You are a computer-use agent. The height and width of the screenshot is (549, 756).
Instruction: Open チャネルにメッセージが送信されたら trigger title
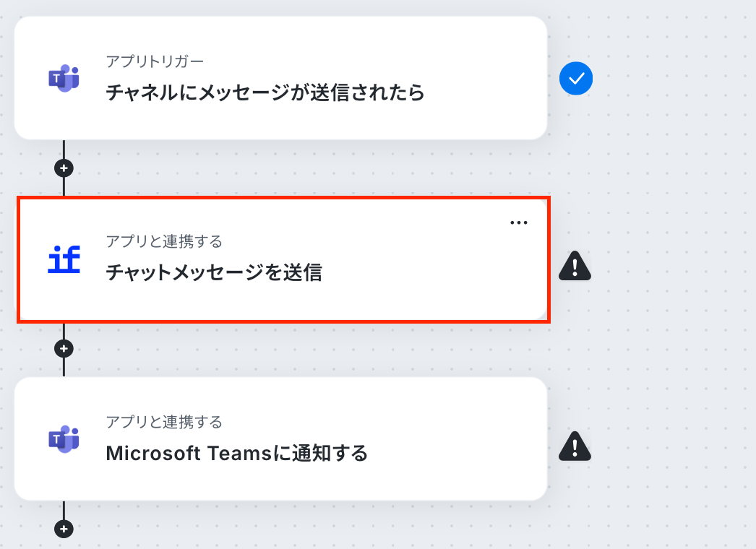pos(265,92)
